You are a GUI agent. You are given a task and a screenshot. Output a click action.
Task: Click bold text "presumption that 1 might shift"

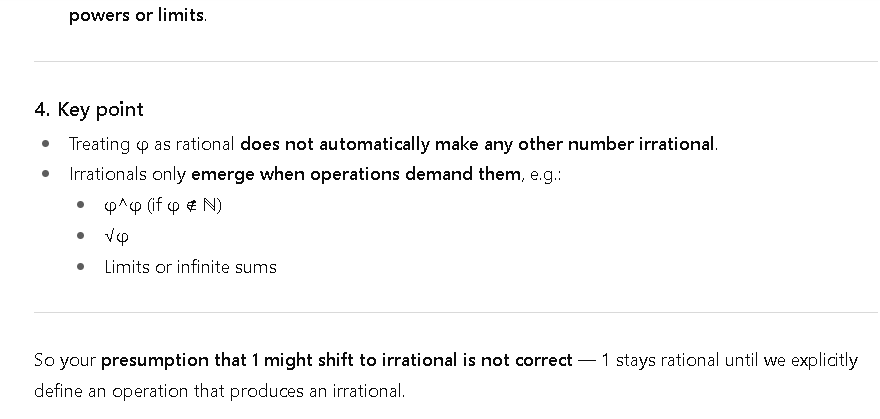pyautogui.click(x=230, y=360)
